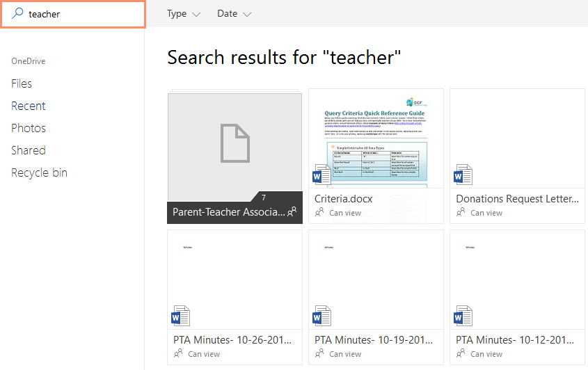The image size is (588, 370).
Task: Open Donations Request Letter file name
Action: point(517,199)
